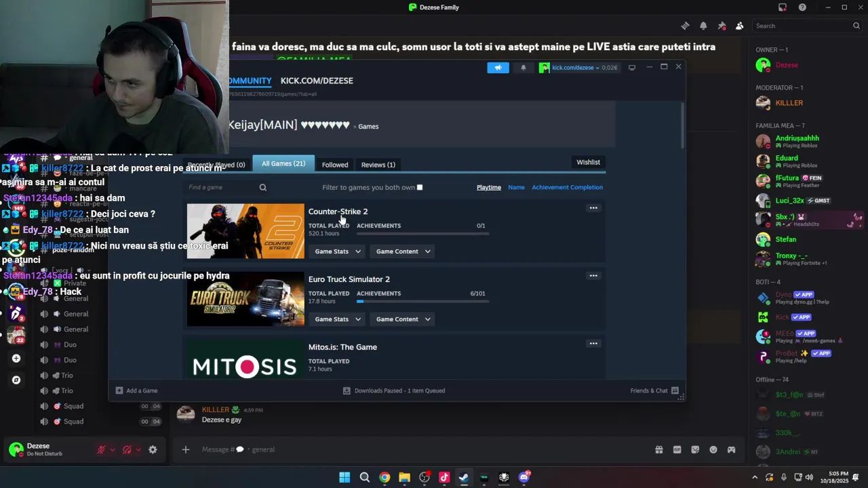
Task: Click Counter-Strike 2 thumbnail
Action: point(245,231)
